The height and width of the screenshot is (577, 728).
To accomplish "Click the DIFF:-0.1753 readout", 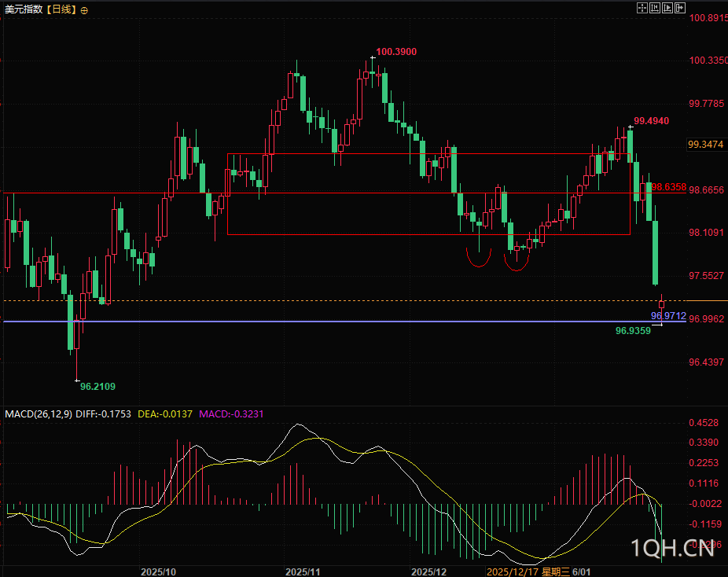I will click(x=103, y=413).
